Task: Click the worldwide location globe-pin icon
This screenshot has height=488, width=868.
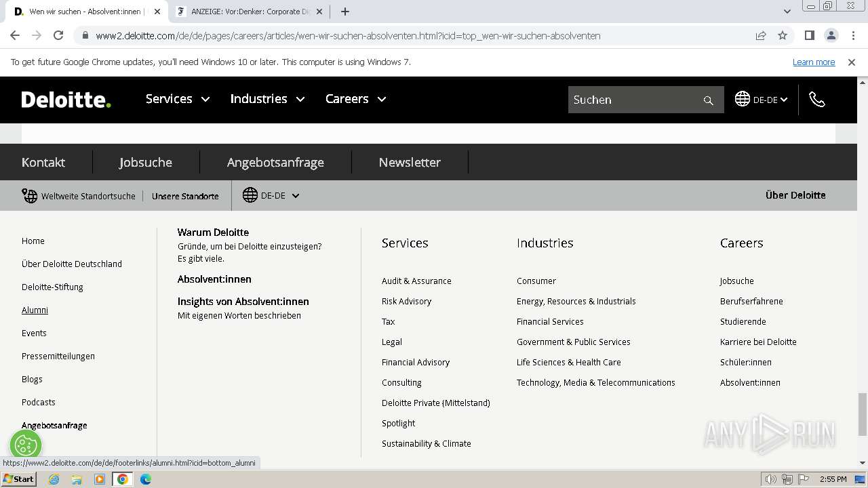Action: [29, 196]
